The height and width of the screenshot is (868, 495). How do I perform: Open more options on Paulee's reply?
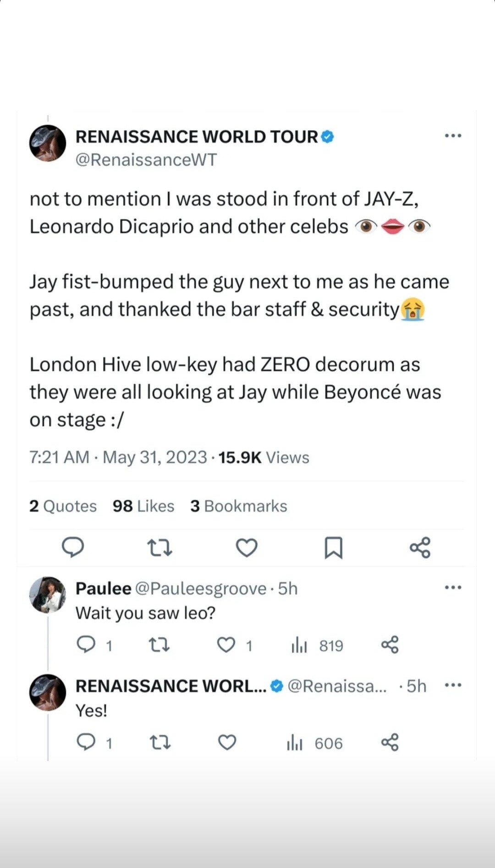tap(453, 588)
